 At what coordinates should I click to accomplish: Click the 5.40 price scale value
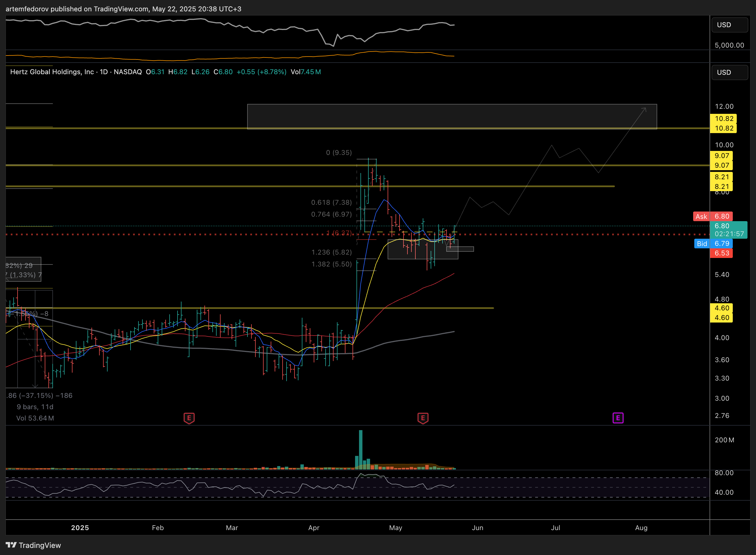click(x=722, y=275)
